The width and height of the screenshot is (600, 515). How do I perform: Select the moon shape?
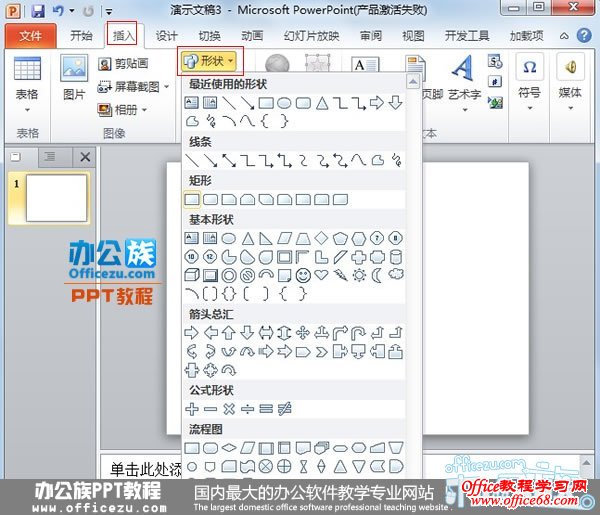tap(377, 275)
